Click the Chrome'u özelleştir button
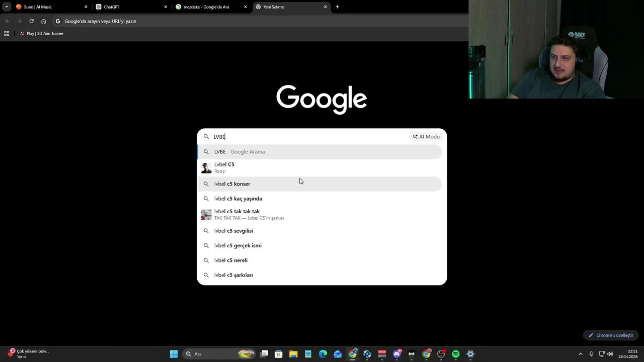 [x=611, y=335]
